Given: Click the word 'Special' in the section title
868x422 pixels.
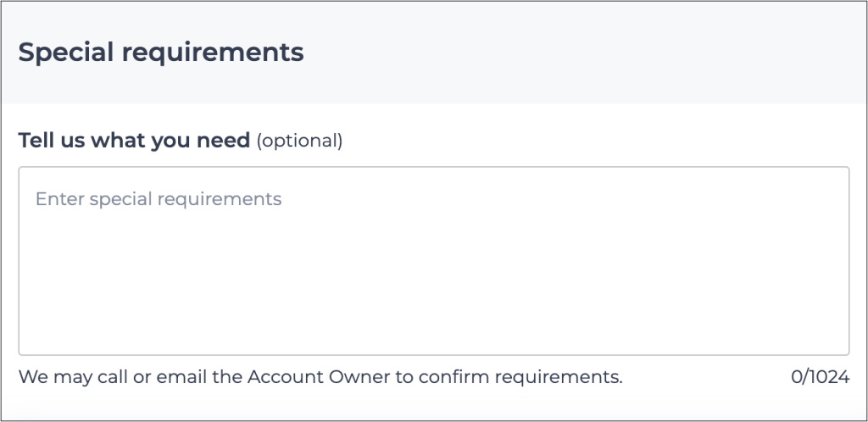Looking at the screenshot, I should (x=66, y=53).
